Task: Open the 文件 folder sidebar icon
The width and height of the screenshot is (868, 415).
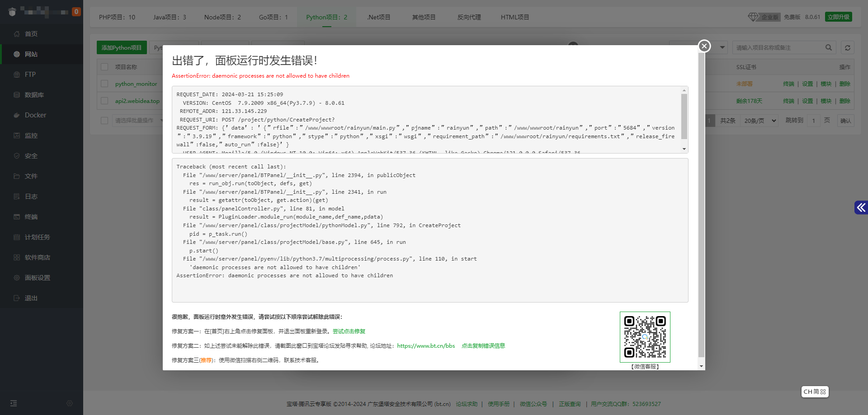Action: click(x=17, y=176)
